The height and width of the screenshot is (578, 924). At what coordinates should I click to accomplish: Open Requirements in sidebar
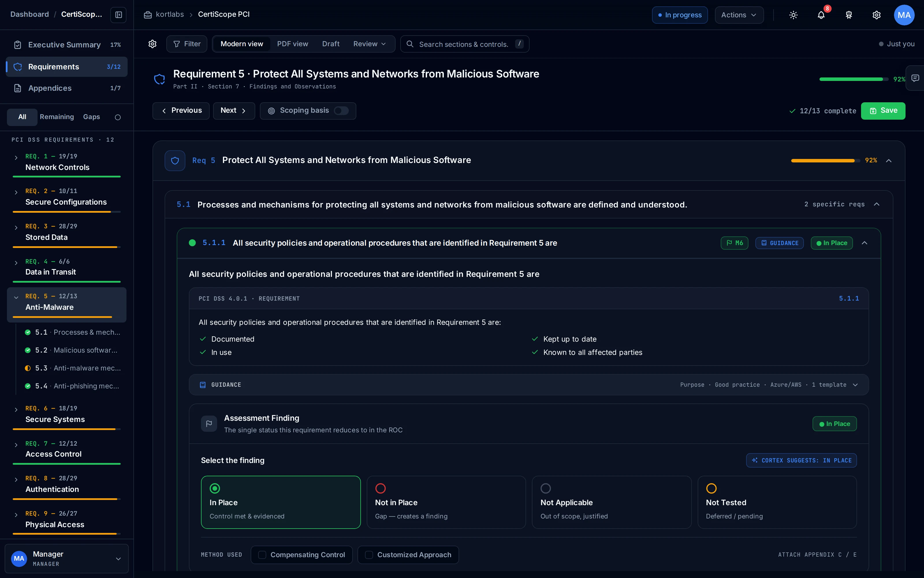click(x=67, y=67)
